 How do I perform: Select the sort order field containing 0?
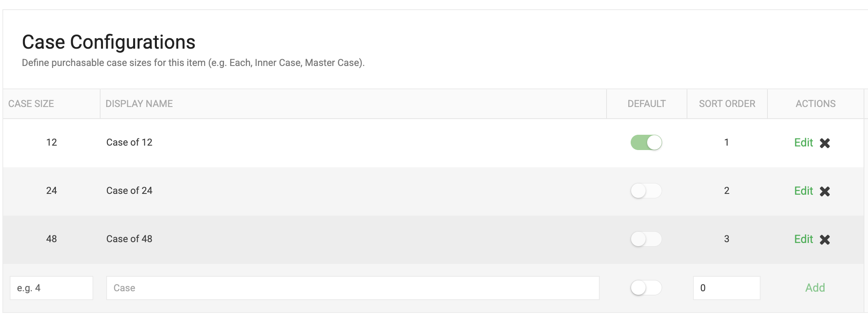point(726,288)
